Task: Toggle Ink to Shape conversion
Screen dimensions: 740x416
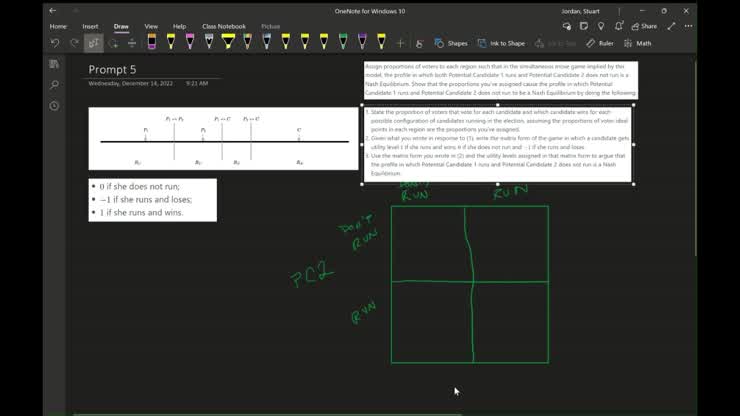Action: pos(501,43)
